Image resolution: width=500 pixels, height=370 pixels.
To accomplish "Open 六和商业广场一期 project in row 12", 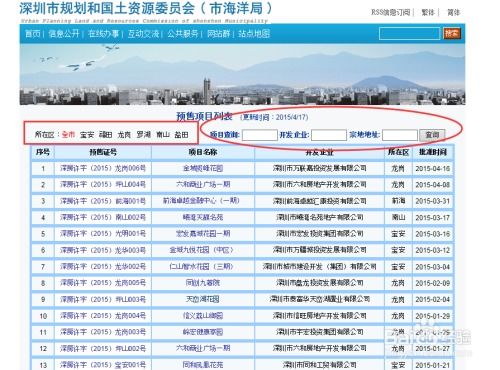I will [203, 348].
